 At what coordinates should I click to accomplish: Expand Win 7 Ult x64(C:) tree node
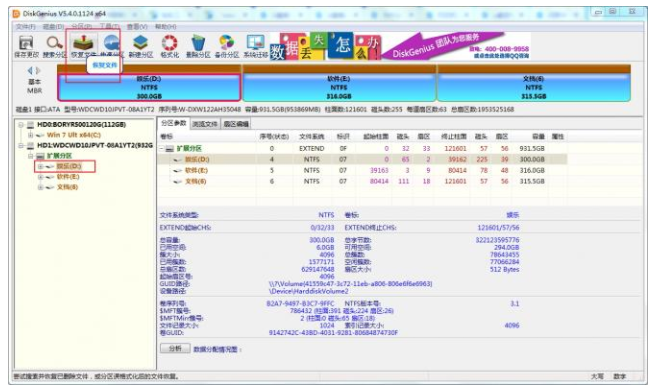pyautogui.click(x=30, y=135)
